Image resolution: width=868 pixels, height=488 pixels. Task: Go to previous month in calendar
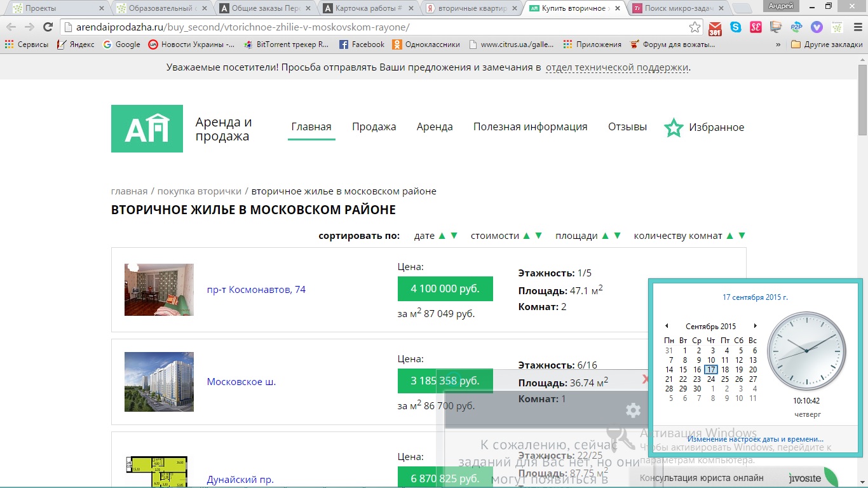click(x=667, y=327)
